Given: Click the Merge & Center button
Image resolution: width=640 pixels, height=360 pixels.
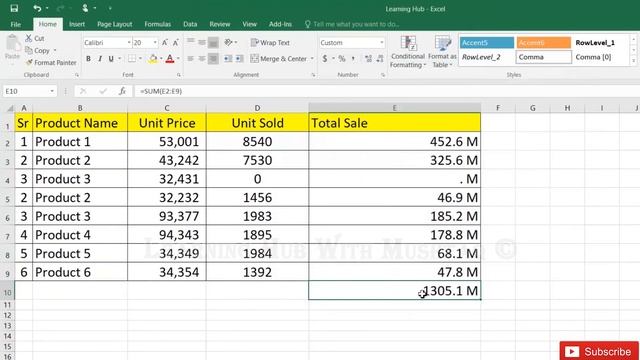Looking at the screenshot, I should [x=279, y=59].
